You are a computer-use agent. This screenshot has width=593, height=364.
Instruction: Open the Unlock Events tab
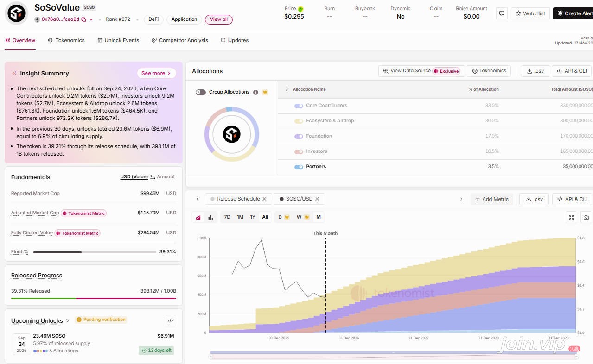pyautogui.click(x=118, y=40)
